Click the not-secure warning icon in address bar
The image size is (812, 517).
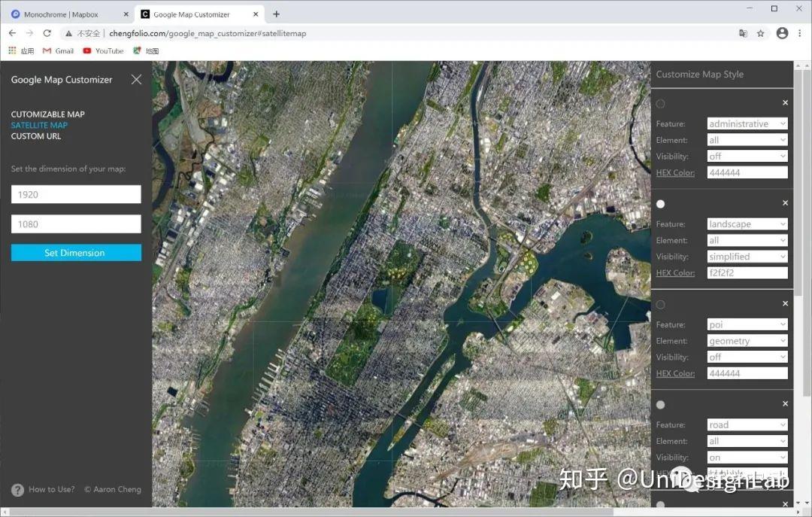point(68,33)
